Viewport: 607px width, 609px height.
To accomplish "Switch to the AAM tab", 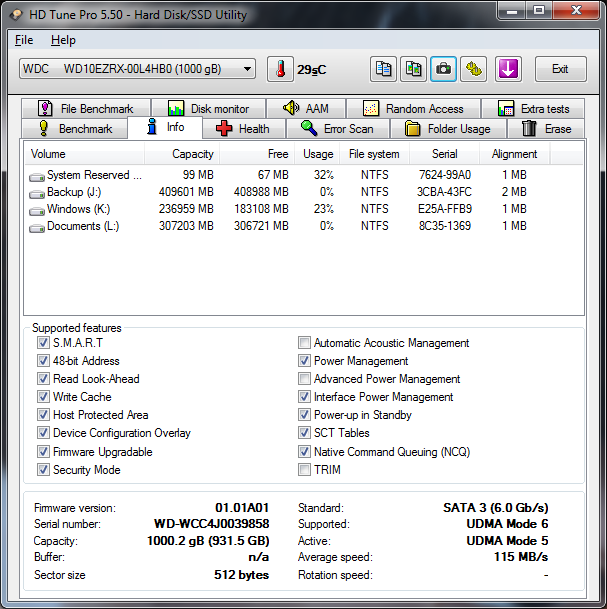I will pos(306,108).
